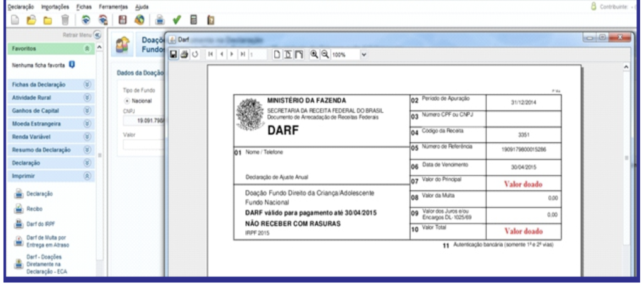Zoom out on the Darf preview
This screenshot has width=644, height=286.
click(325, 54)
